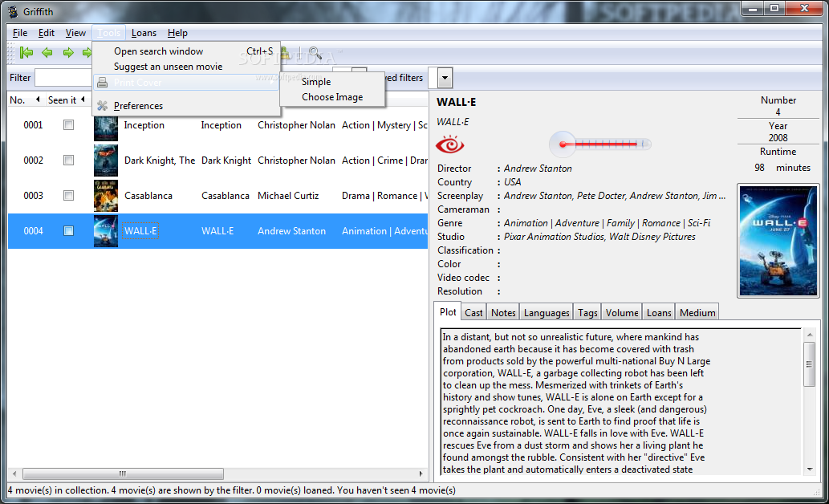Open the Loans menu

(x=144, y=33)
